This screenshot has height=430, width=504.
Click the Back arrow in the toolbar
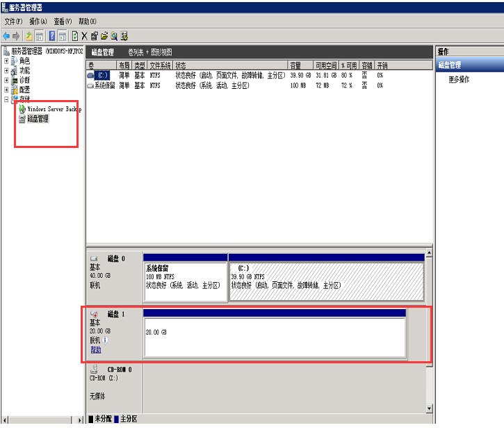coord(6,35)
